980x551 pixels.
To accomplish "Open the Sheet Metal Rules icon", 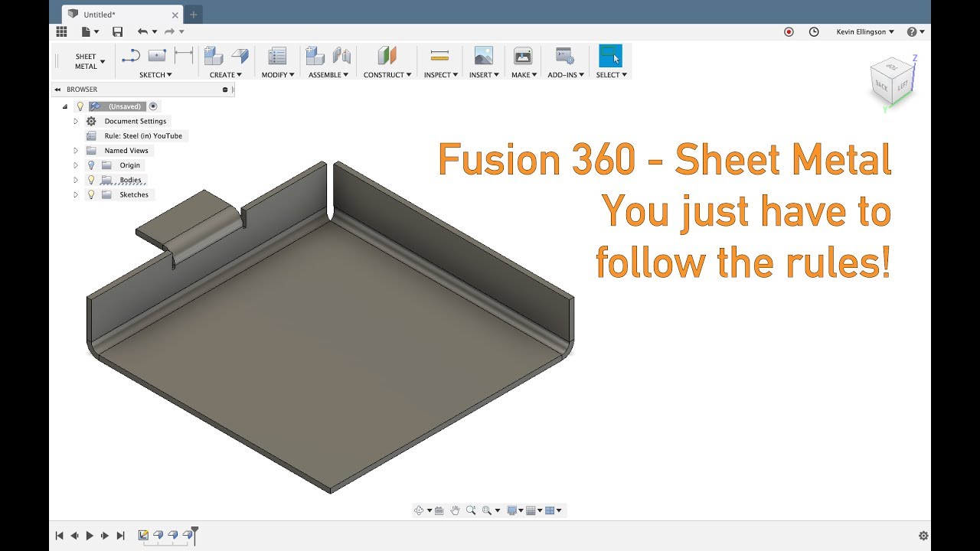I will 277,56.
